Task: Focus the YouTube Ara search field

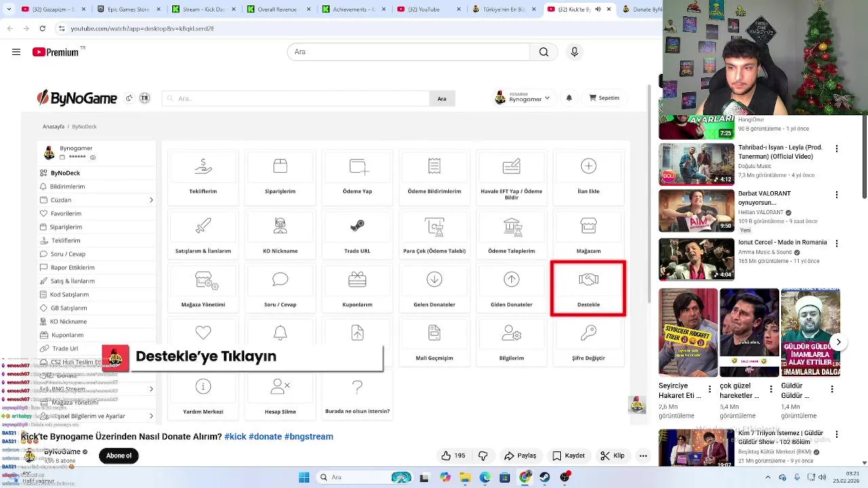Action: click(x=408, y=52)
